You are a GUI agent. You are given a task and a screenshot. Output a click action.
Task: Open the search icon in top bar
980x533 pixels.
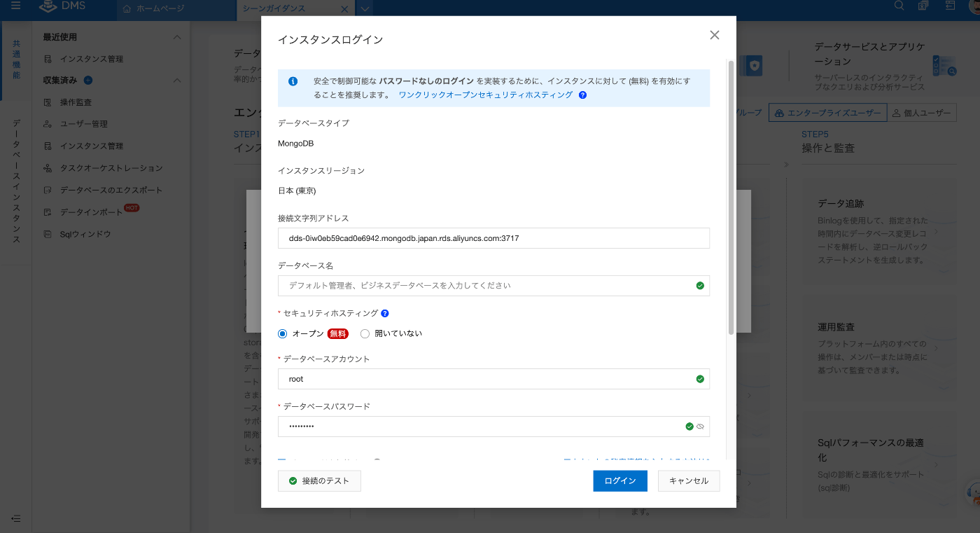coord(899,6)
